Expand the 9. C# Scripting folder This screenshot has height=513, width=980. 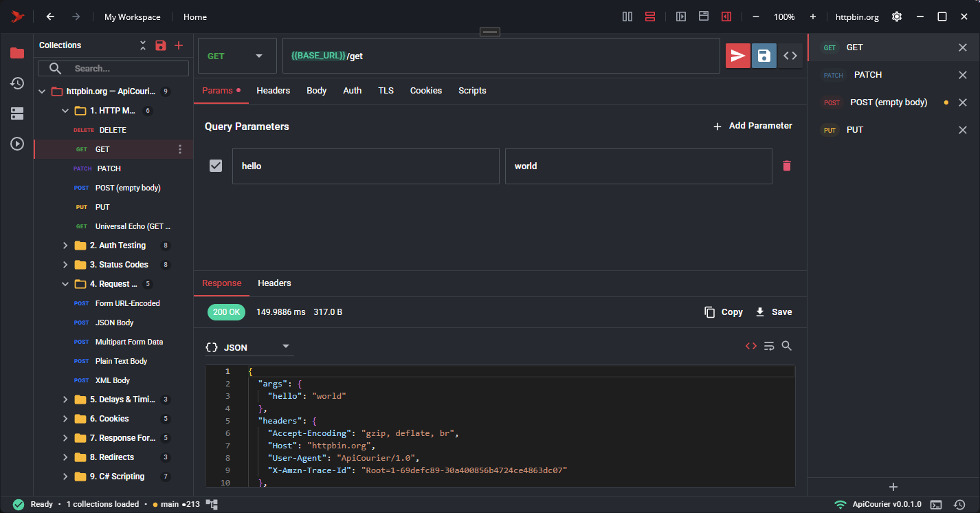[x=65, y=477]
